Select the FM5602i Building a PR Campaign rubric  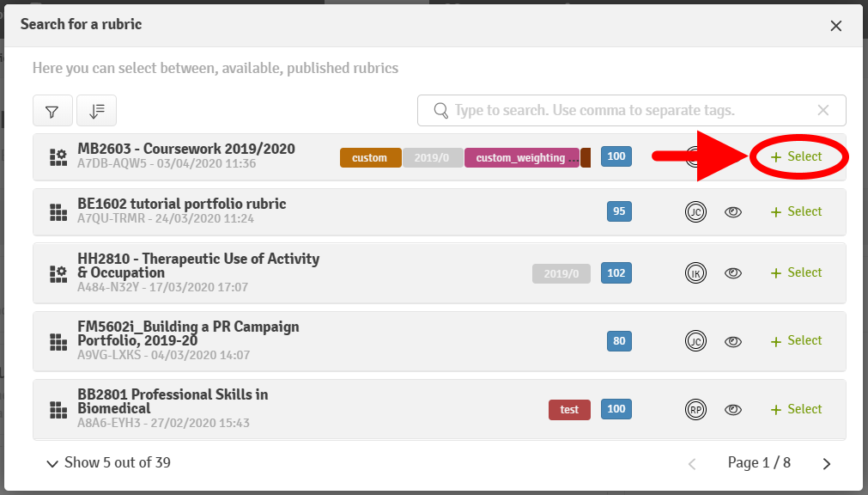[797, 340]
